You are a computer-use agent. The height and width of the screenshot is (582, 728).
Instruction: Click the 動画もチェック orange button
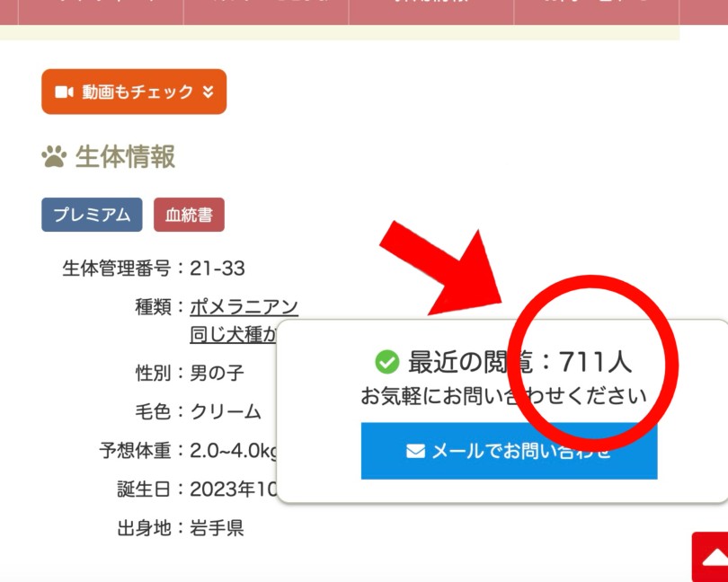(133, 92)
